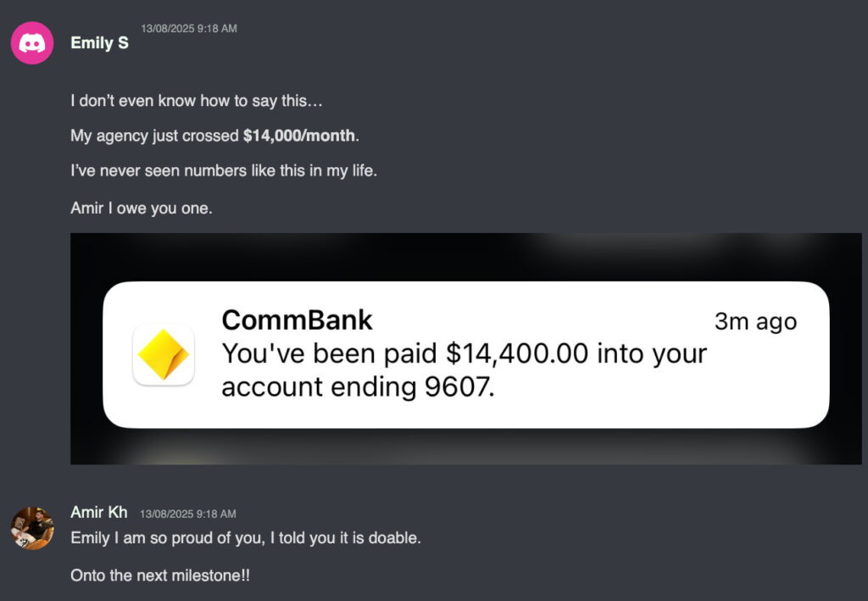Click "You've been paid" notification text
868x601 pixels.
(x=331, y=353)
